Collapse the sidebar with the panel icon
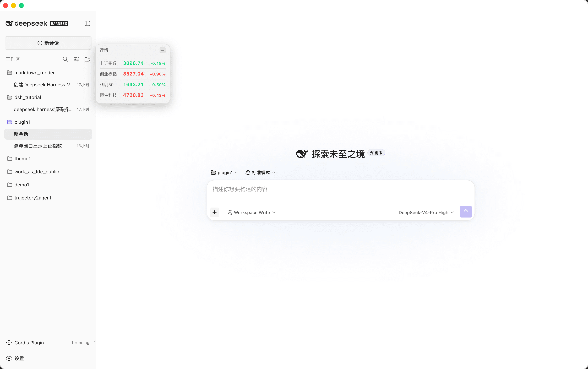Image resolution: width=588 pixels, height=369 pixels. pyautogui.click(x=87, y=23)
